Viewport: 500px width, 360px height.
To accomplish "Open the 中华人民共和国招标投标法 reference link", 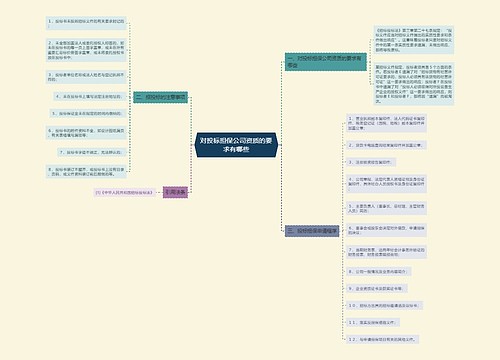I will [x=124, y=192].
